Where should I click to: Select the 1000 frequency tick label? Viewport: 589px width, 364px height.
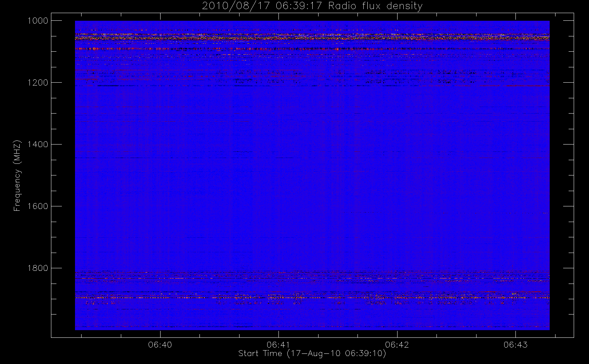(38, 21)
